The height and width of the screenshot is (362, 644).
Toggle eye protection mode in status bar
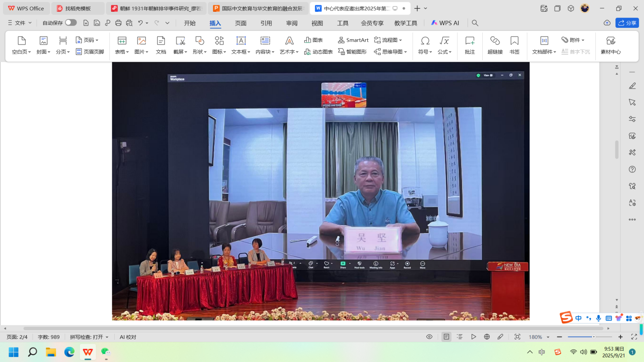pos(429,337)
